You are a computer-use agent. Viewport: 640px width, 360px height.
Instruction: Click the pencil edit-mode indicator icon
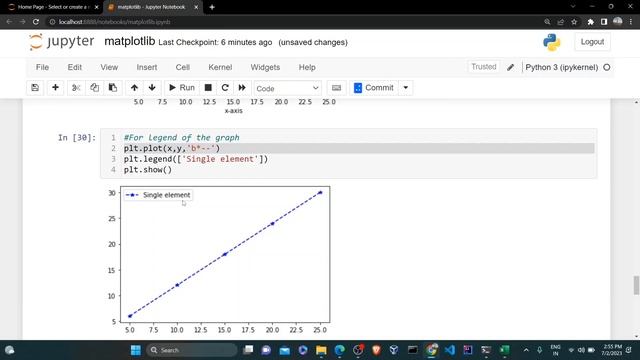511,67
